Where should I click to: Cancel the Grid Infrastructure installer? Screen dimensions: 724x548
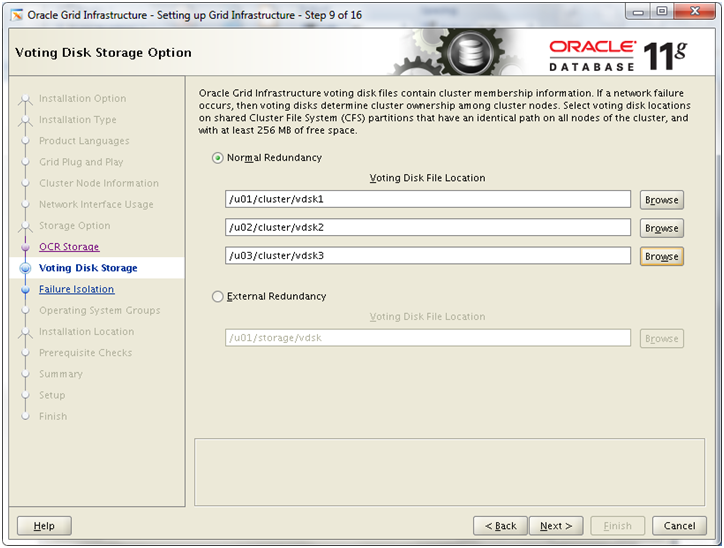click(x=679, y=526)
